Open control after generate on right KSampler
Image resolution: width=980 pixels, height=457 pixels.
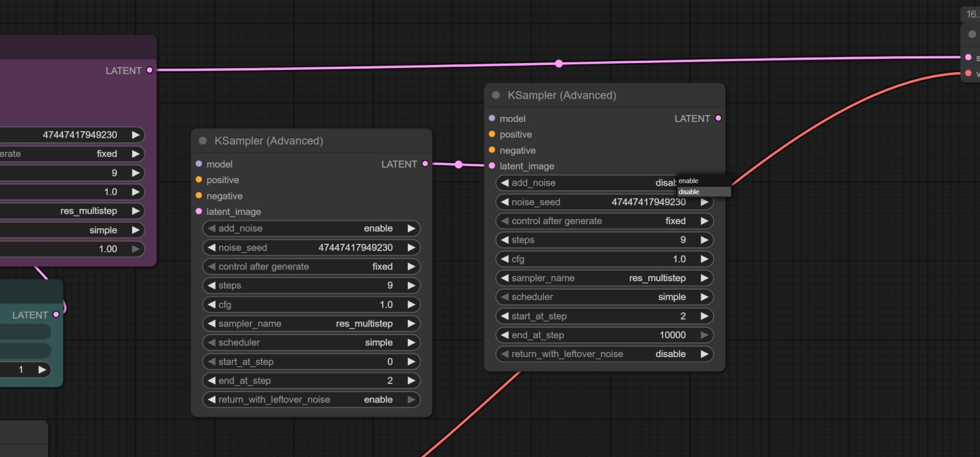[604, 221]
